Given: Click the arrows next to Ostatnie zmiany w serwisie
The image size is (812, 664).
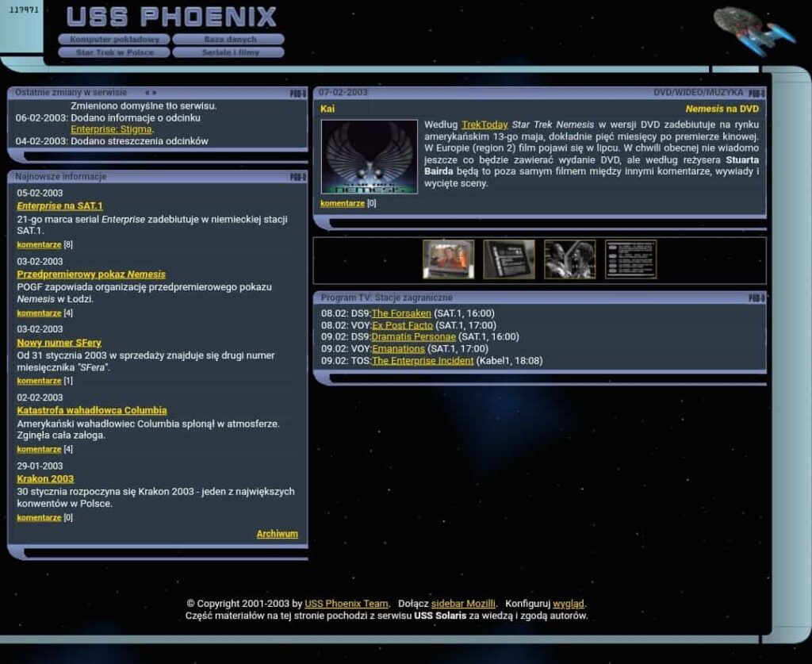Looking at the screenshot, I should click(151, 93).
